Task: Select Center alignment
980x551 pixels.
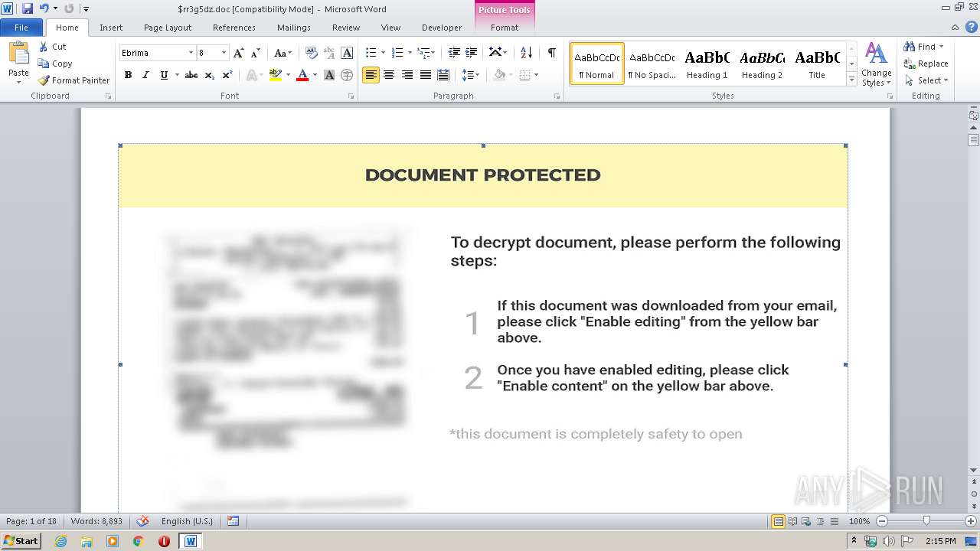Action: coord(389,75)
